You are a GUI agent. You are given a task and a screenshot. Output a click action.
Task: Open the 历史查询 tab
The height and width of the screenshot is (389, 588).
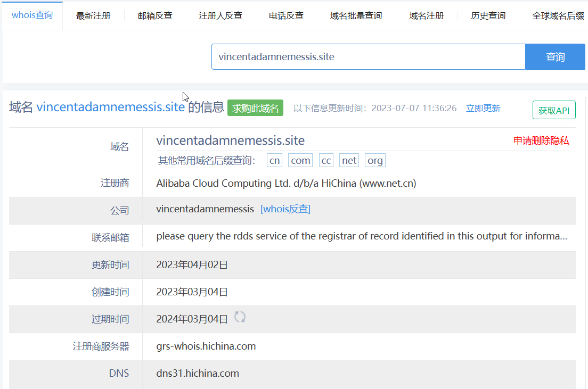pyautogui.click(x=488, y=15)
